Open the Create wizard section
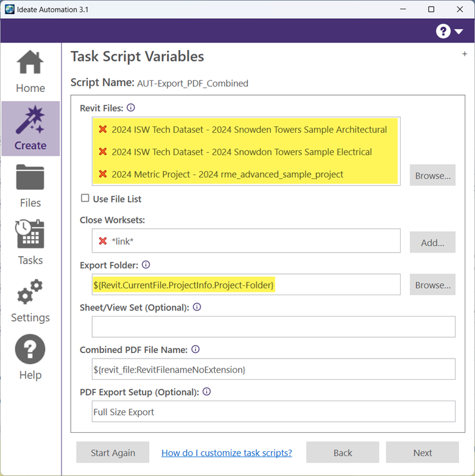Image resolution: width=475 pixels, height=476 pixels. point(30,128)
